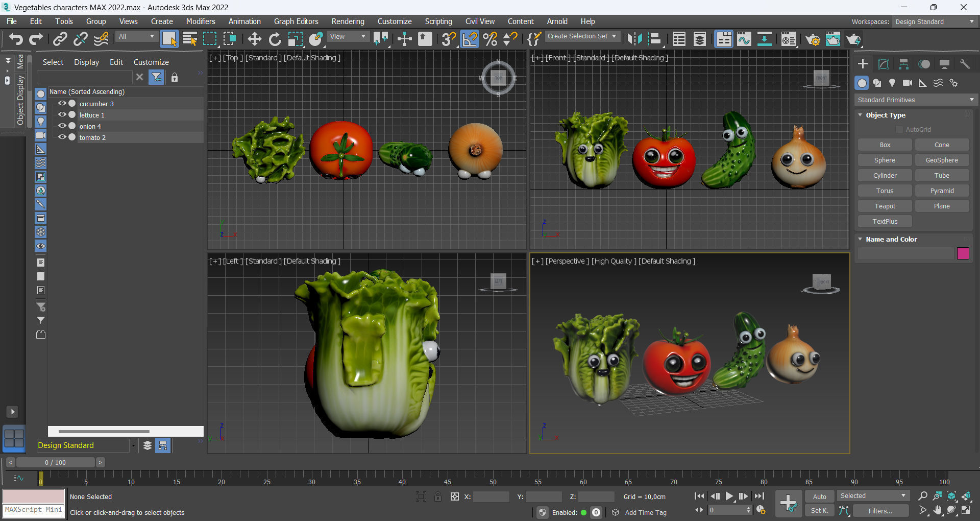Viewport: 980px width, 521px height.
Task: Open the Design Standard dropdown in Scene Explorer
Action: 86,445
